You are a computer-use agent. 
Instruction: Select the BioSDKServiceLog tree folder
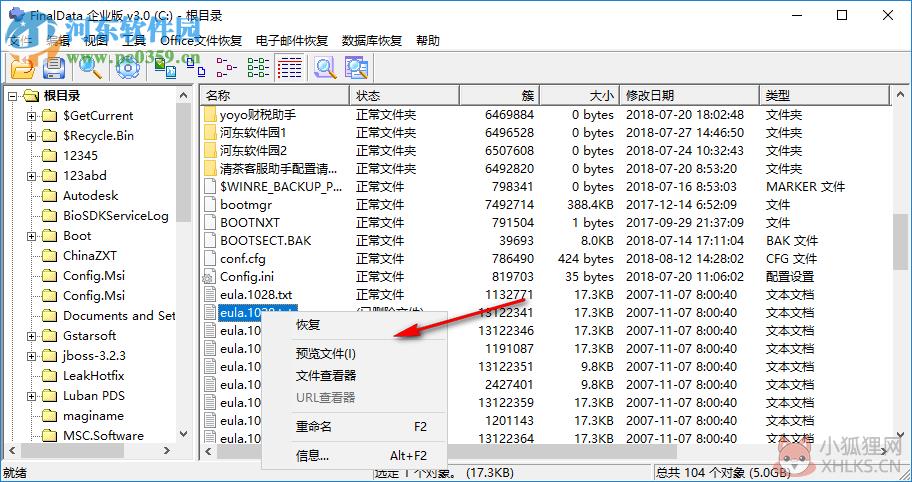(116, 216)
